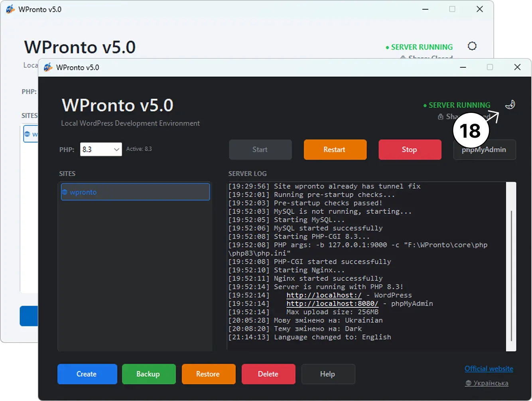Click the disabled Start button
The height and width of the screenshot is (401, 532).
(x=260, y=150)
